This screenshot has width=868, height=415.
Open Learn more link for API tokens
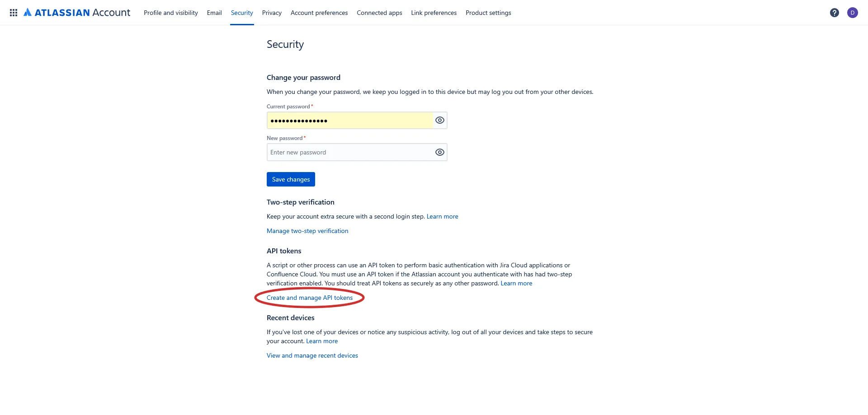click(x=516, y=283)
